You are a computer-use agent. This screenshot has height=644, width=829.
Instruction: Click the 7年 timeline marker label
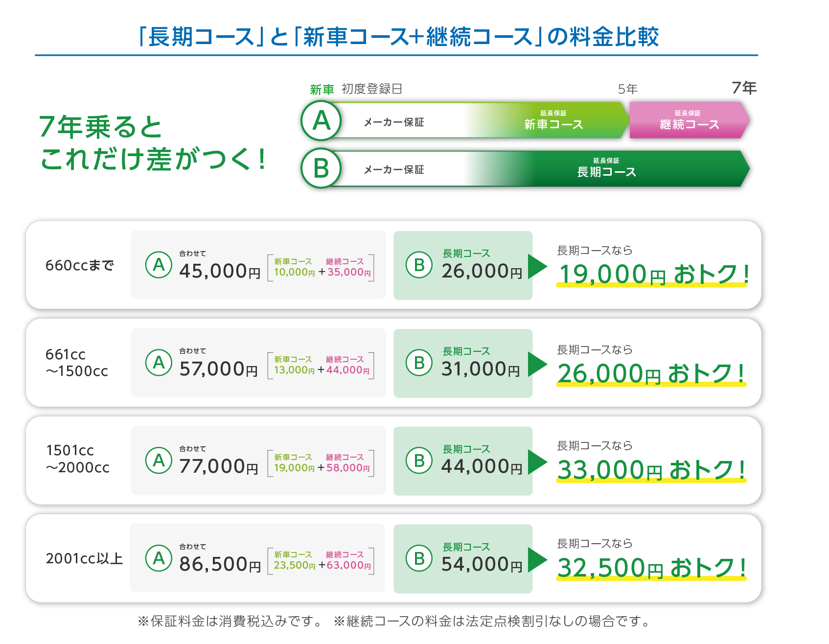744,88
